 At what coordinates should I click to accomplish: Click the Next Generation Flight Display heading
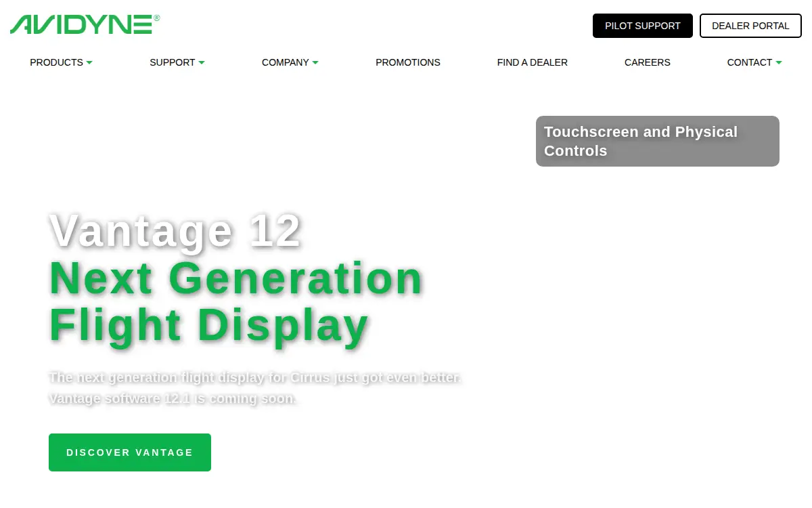pyautogui.click(x=235, y=301)
